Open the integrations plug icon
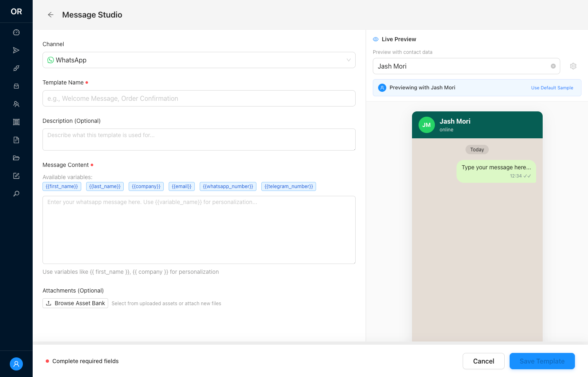588x377 pixels. click(x=16, y=68)
